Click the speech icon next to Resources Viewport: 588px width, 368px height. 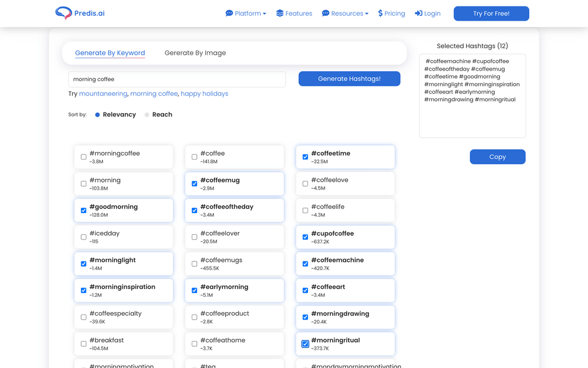pos(326,13)
